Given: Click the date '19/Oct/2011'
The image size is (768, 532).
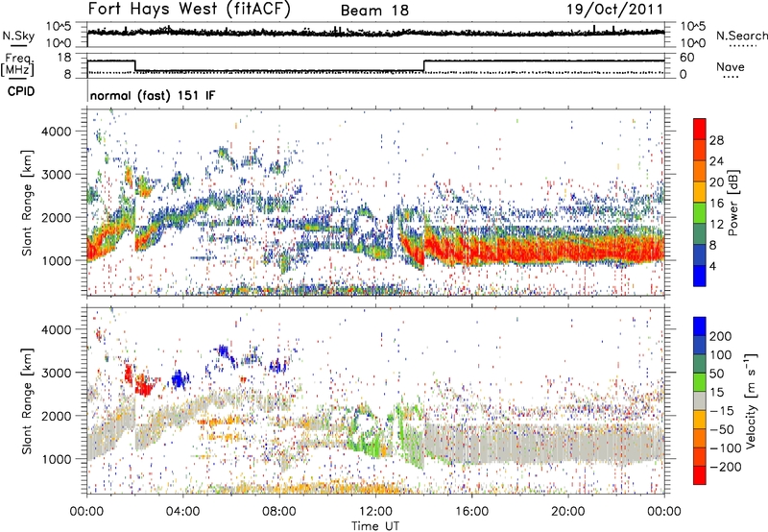Looking at the screenshot, I should [615, 10].
